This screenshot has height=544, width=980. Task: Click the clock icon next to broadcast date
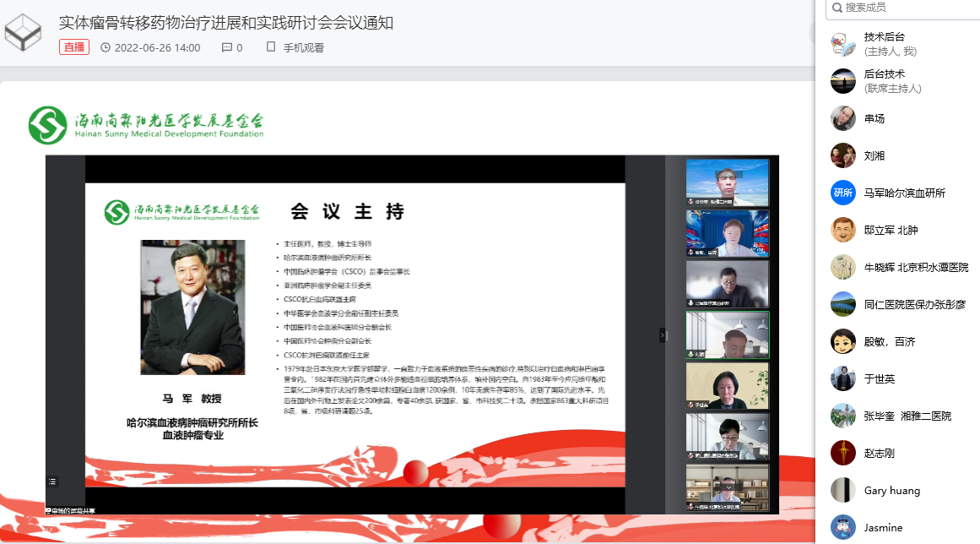click(x=106, y=48)
